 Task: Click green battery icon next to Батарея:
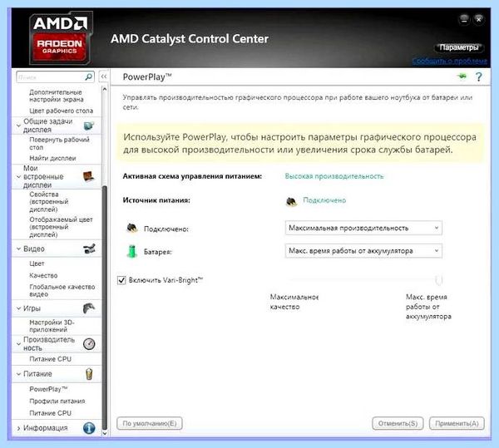(132, 251)
